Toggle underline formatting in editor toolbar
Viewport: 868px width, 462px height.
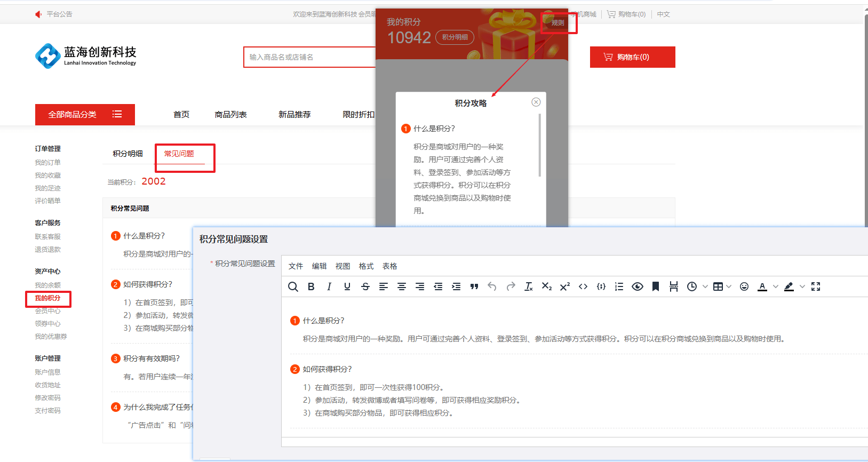(347, 286)
